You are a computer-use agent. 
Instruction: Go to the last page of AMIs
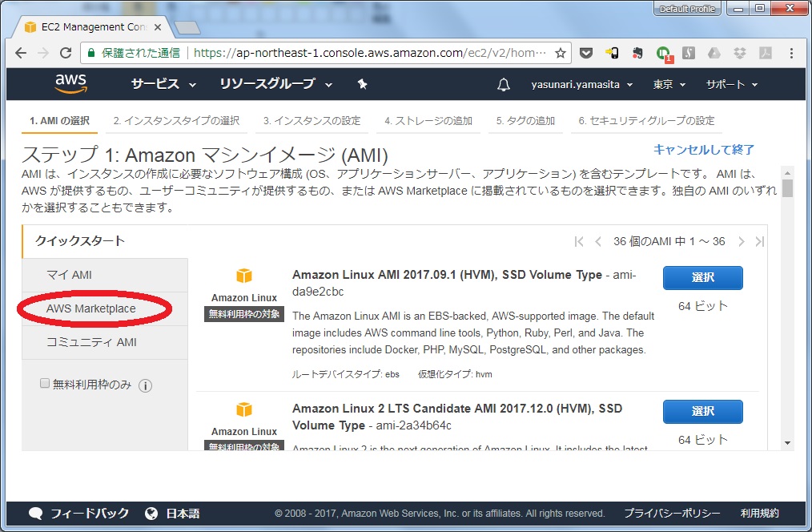760,241
